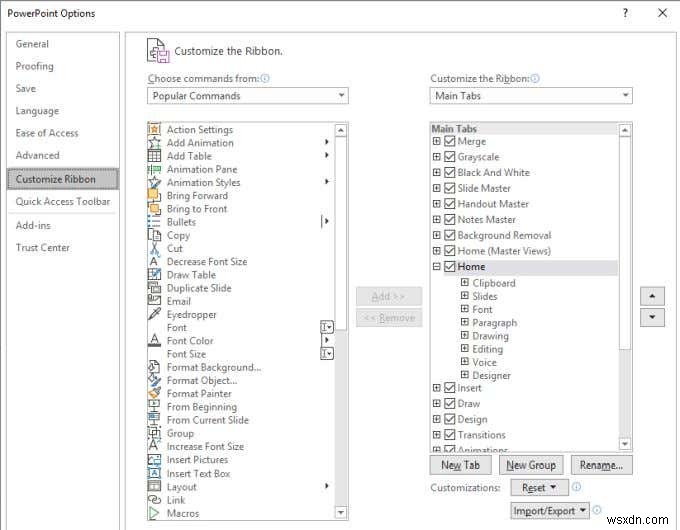This screenshot has height=530, width=680.
Task: Select the Group objects icon
Action: point(154,433)
